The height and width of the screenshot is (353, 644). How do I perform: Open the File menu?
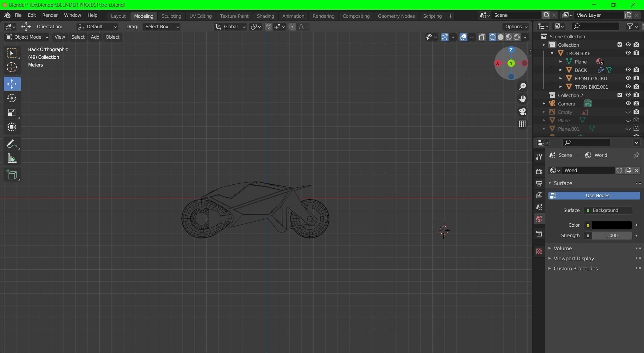[18, 15]
